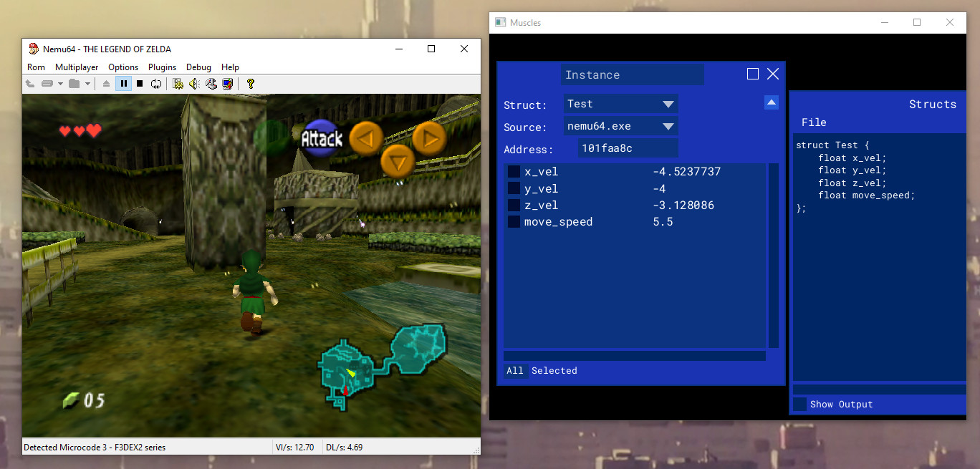The image size is (980, 469).
Task: Click the C-left orange button in game HUD
Action: (365, 138)
